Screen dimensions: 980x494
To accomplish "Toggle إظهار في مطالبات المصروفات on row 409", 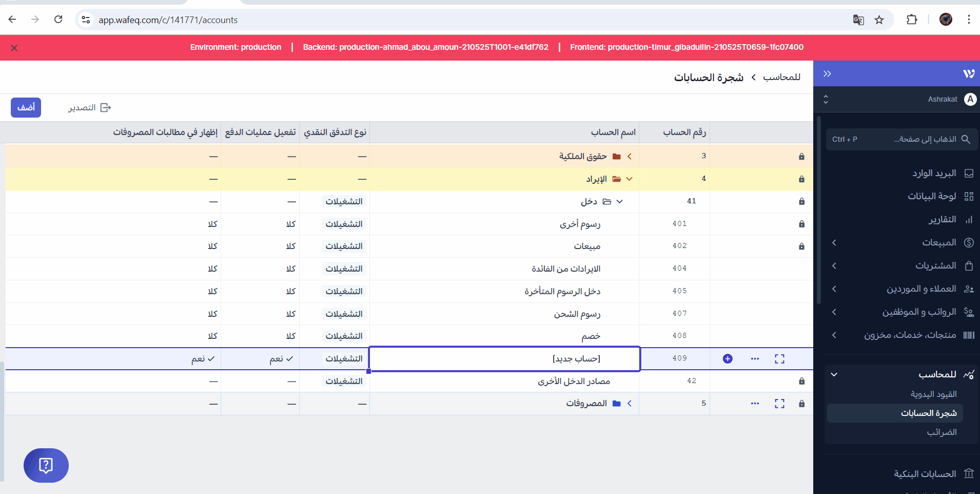I will pos(203,359).
